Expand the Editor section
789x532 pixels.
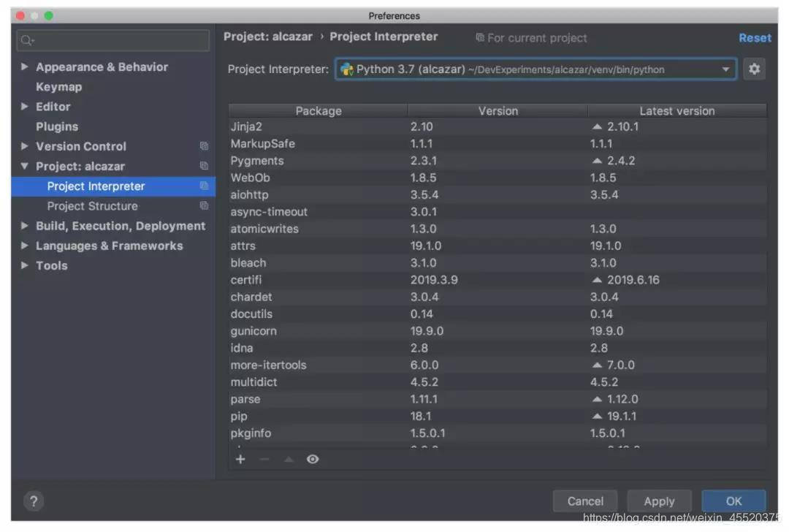tap(24, 106)
